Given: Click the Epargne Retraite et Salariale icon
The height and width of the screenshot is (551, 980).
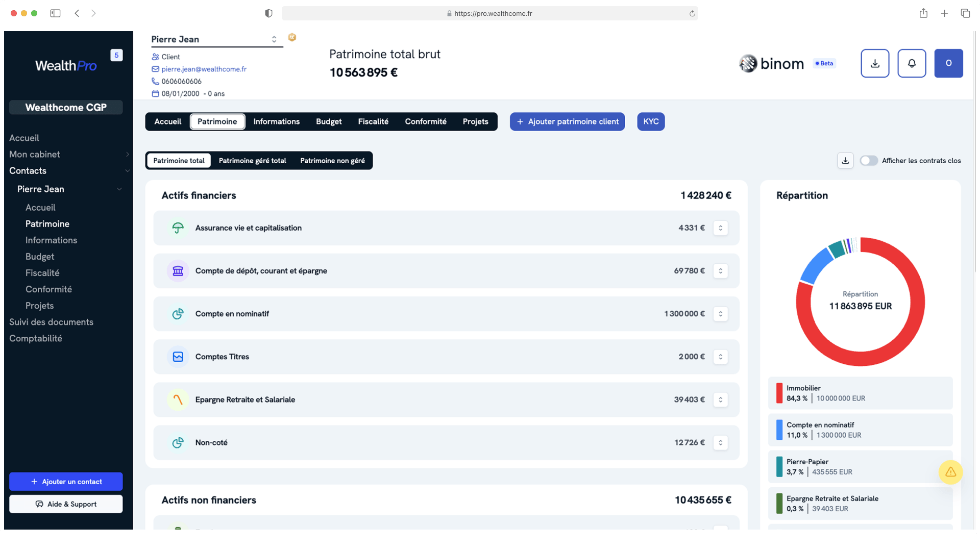Looking at the screenshot, I should coord(178,399).
